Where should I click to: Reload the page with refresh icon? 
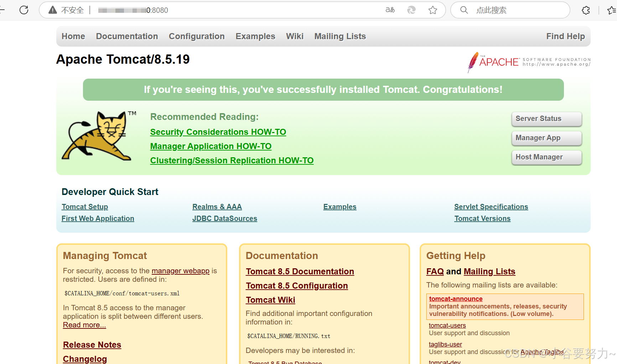[x=24, y=10]
